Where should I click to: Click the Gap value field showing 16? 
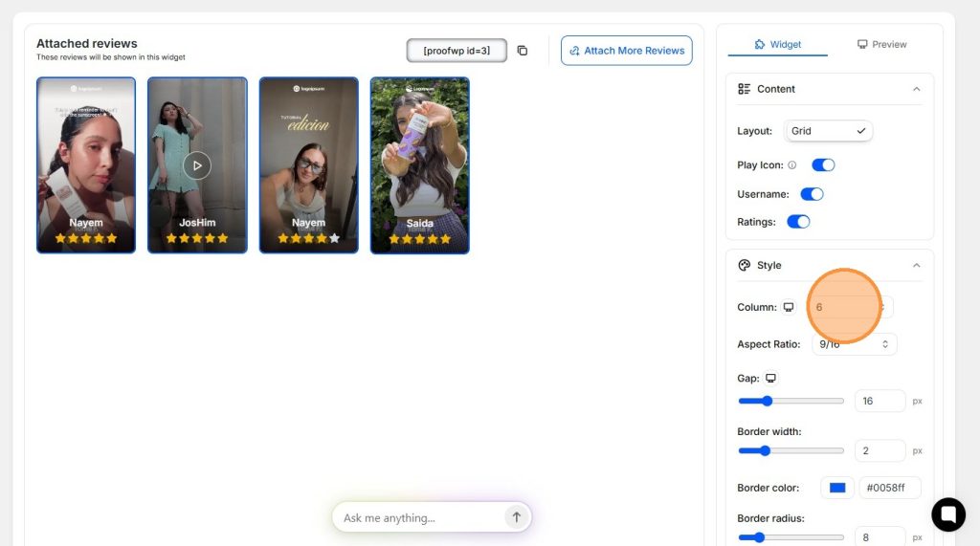click(880, 401)
